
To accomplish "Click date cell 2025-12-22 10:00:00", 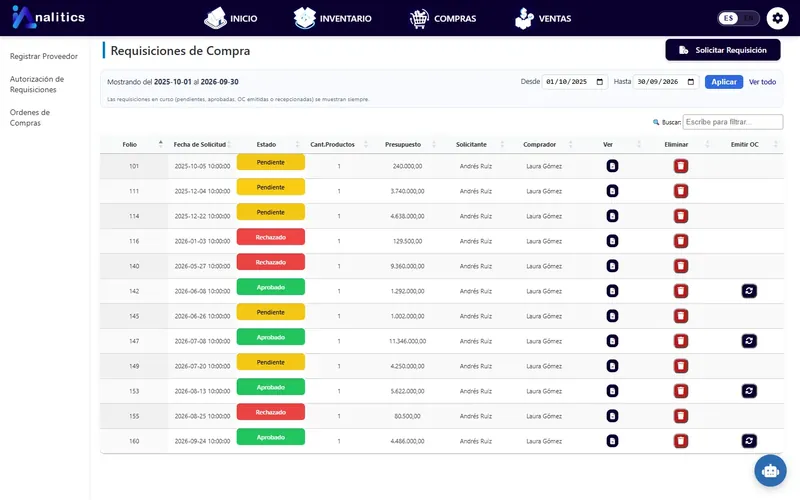I will pos(202,216).
